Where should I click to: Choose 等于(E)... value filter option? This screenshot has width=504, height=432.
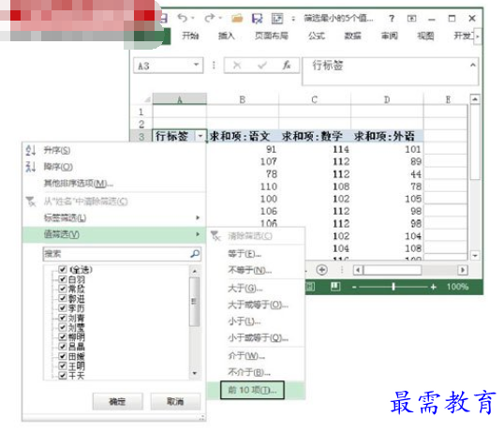point(245,254)
